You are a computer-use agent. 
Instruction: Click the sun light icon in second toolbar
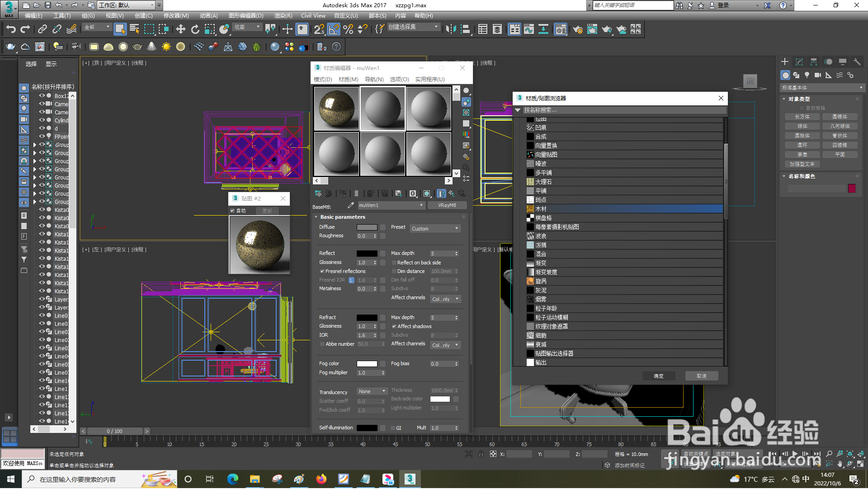pyautogui.click(x=166, y=47)
